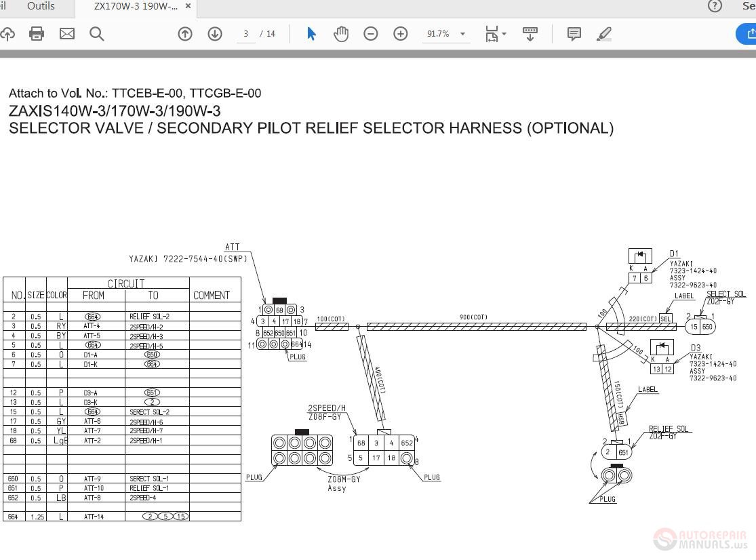Click the page number field
The image size is (756, 560).
click(x=246, y=34)
